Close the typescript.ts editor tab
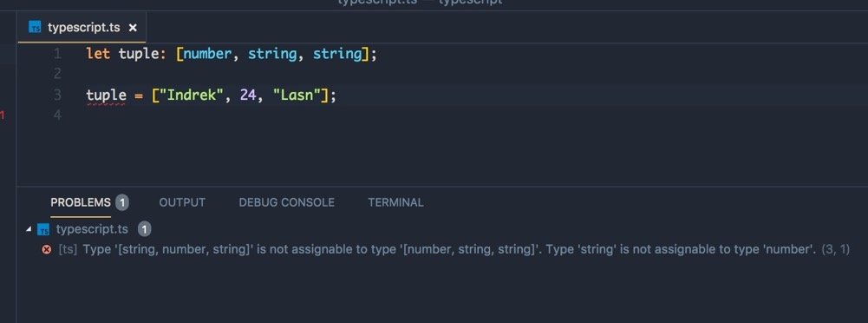The width and height of the screenshot is (868, 323). [133, 28]
